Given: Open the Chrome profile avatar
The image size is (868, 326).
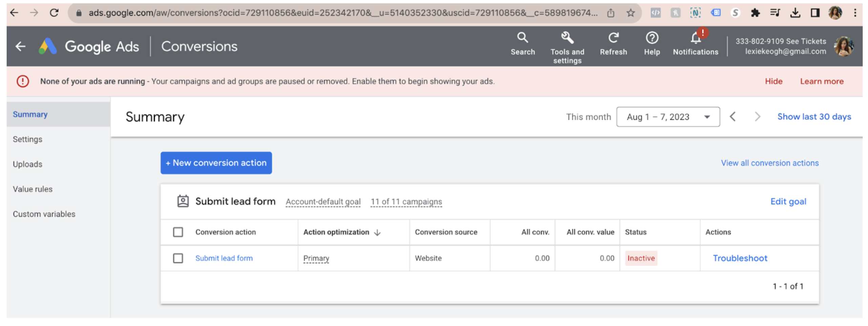Looking at the screenshot, I should coord(834,13).
